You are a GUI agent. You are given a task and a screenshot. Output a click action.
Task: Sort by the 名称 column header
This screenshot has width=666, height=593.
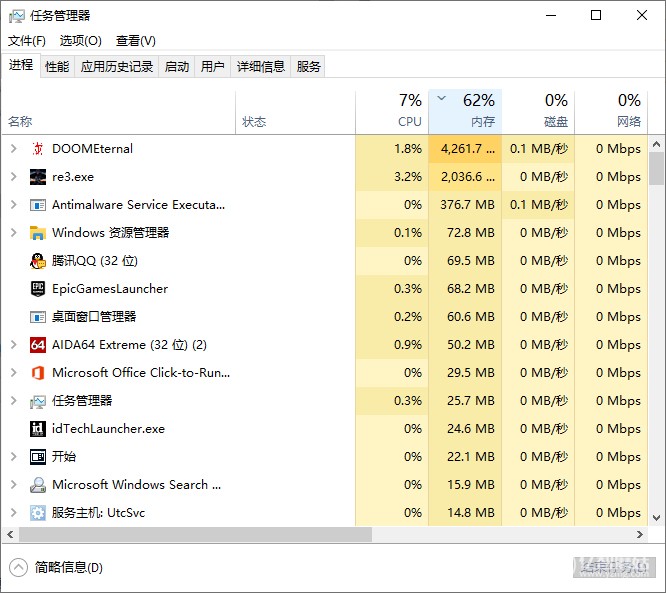(x=119, y=113)
